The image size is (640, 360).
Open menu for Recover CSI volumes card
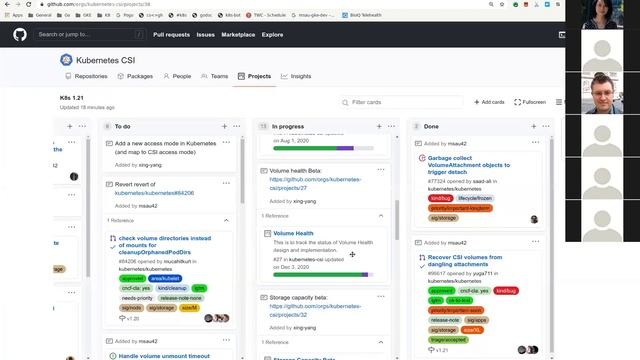tap(536, 242)
